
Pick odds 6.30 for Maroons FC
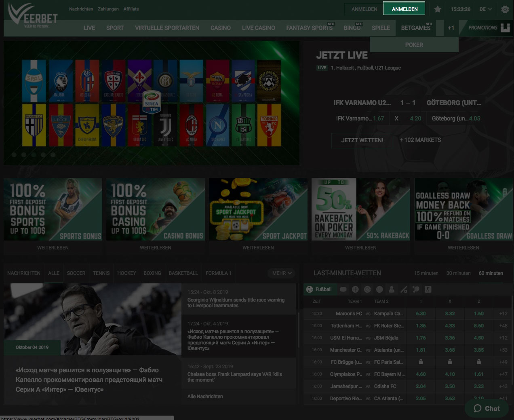coord(421,314)
